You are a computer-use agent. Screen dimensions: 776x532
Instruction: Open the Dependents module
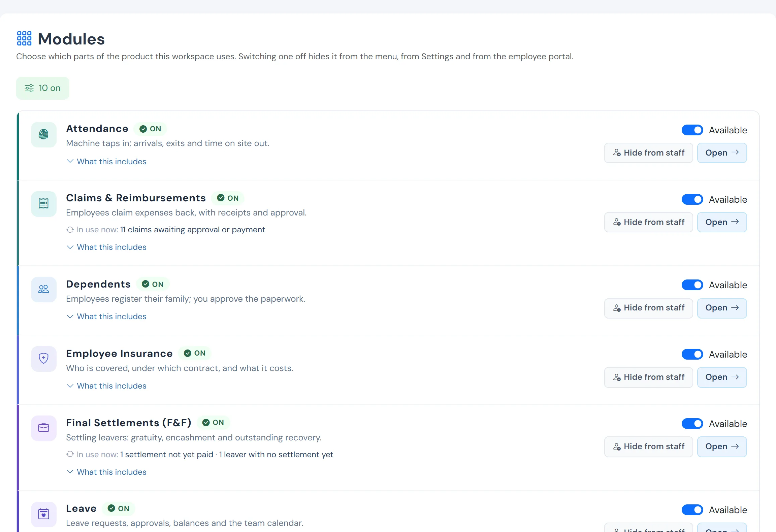[722, 308]
